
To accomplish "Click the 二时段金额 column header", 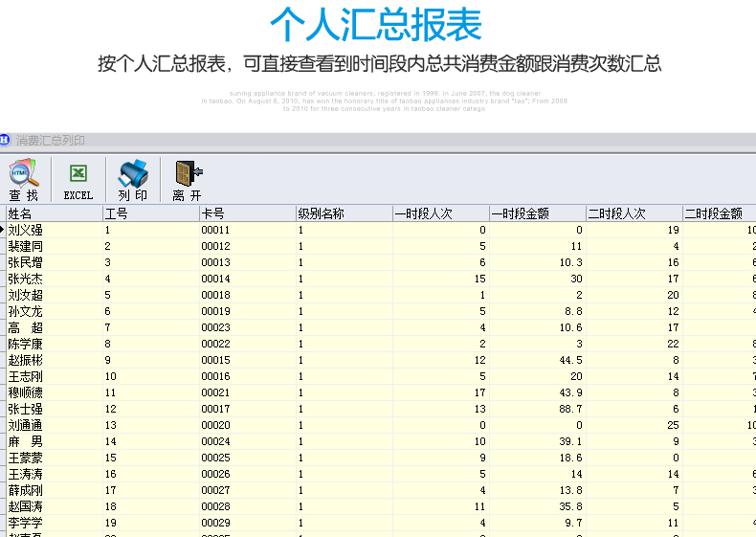I will click(718, 213).
